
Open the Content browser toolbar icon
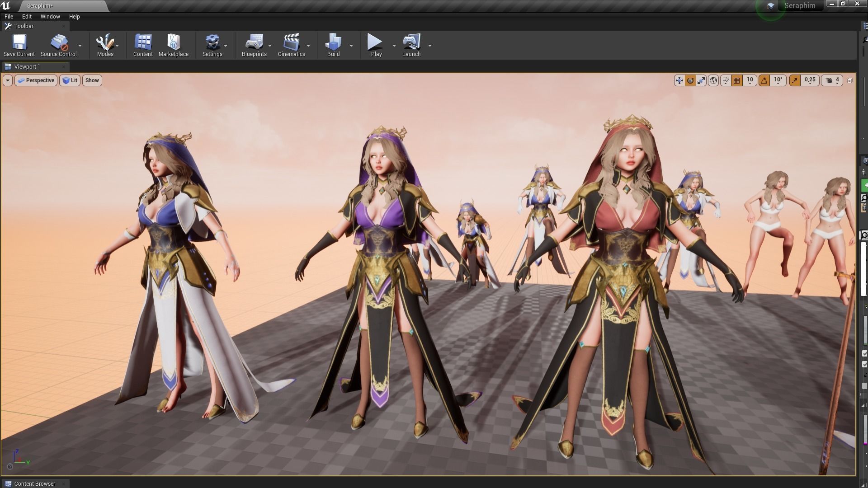coord(143,45)
